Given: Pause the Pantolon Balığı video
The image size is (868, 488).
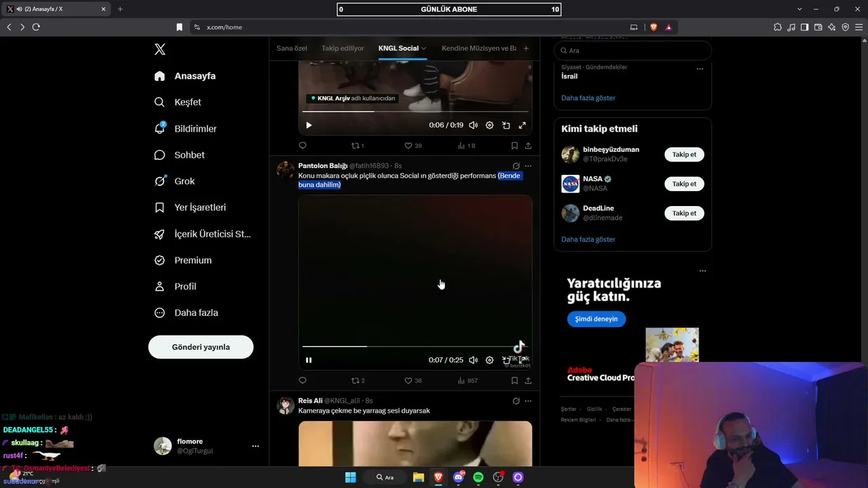Looking at the screenshot, I should click(309, 361).
